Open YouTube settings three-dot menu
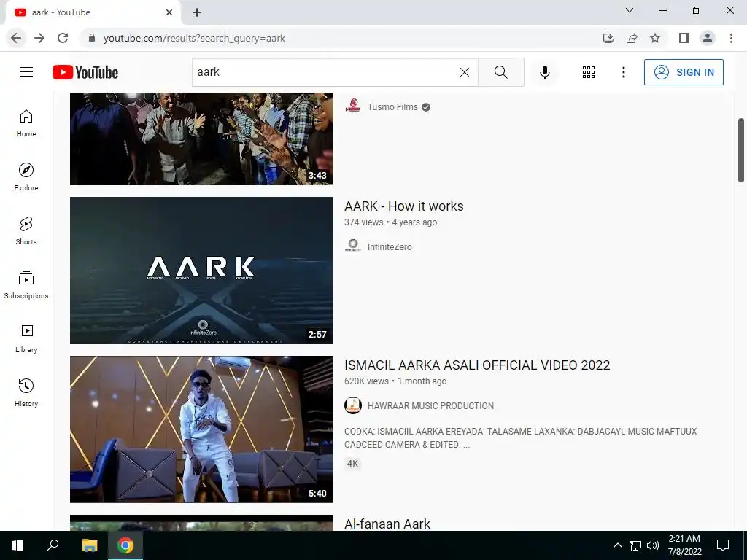Viewport: 747px width, 560px height. pyautogui.click(x=623, y=72)
